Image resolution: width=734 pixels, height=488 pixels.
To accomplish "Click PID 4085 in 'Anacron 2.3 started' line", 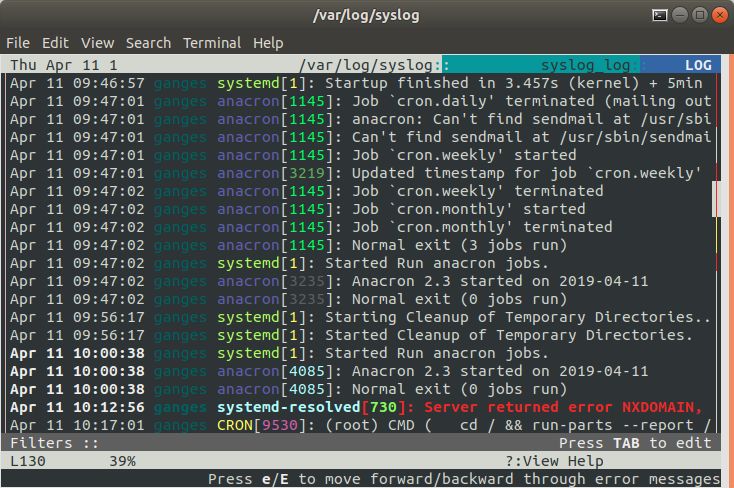I will pos(307,371).
